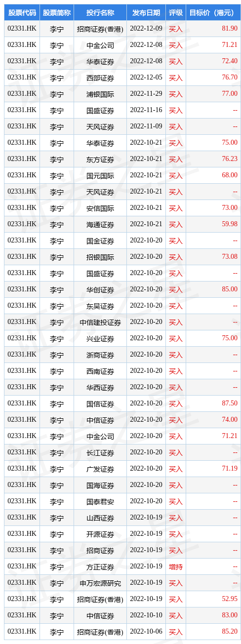Click the 股票简称 column header
The width and height of the screenshot is (241, 644).
pyautogui.click(x=57, y=13)
